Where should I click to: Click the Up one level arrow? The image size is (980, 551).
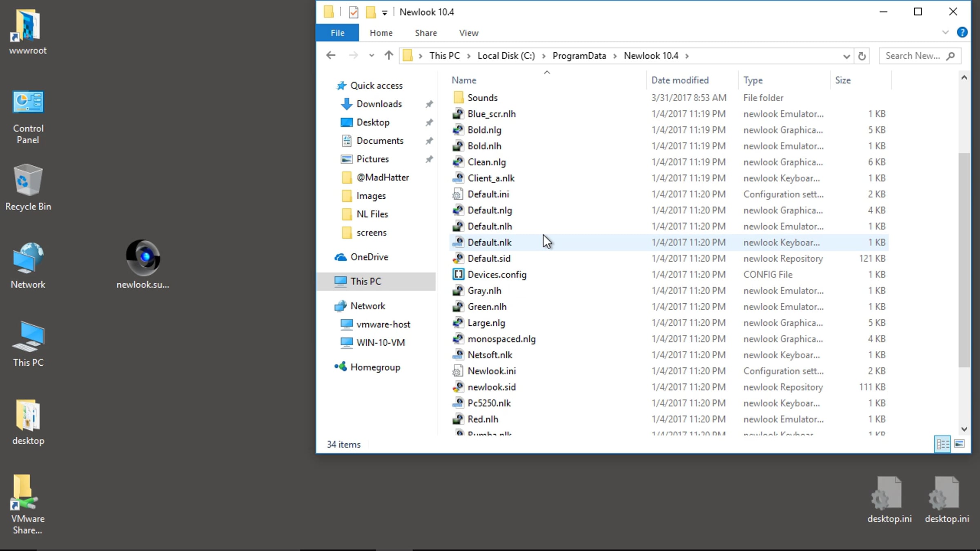388,56
